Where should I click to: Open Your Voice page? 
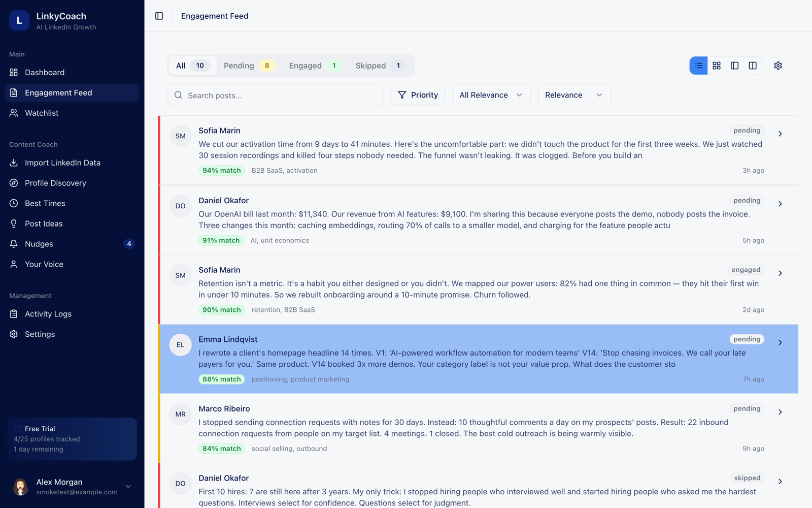(72, 264)
